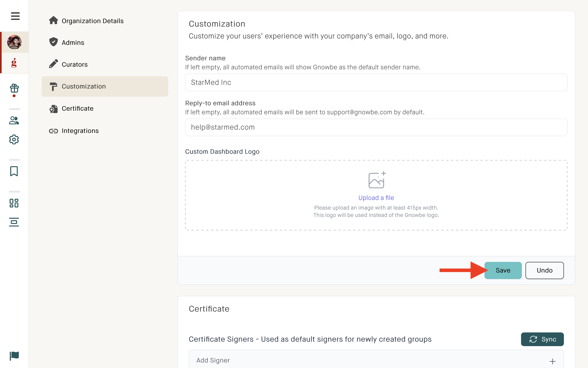Open the hamburger menu

tap(15, 16)
